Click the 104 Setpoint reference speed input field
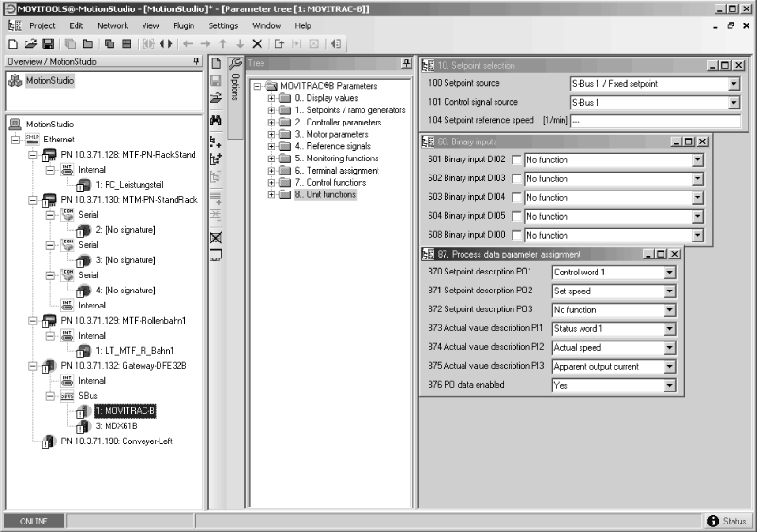The image size is (757, 532). (x=656, y=121)
